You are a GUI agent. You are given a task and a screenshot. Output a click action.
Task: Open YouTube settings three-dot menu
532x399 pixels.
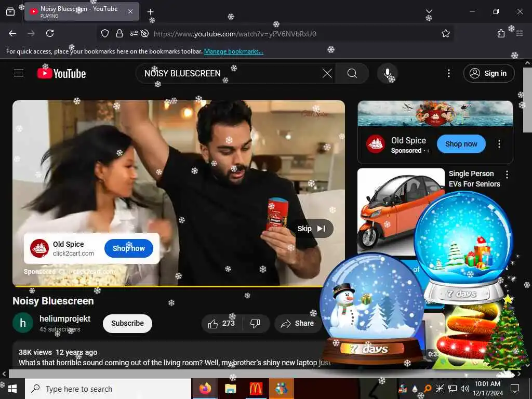(448, 73)
